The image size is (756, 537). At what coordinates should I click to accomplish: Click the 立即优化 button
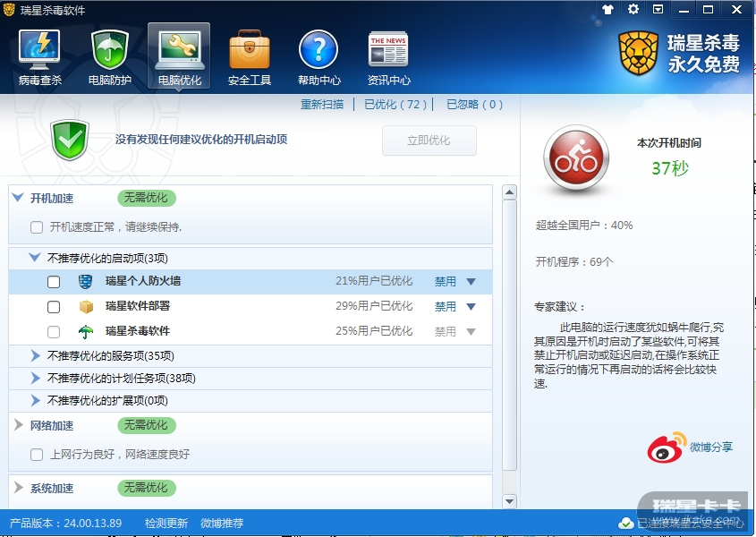pos(429,141)
